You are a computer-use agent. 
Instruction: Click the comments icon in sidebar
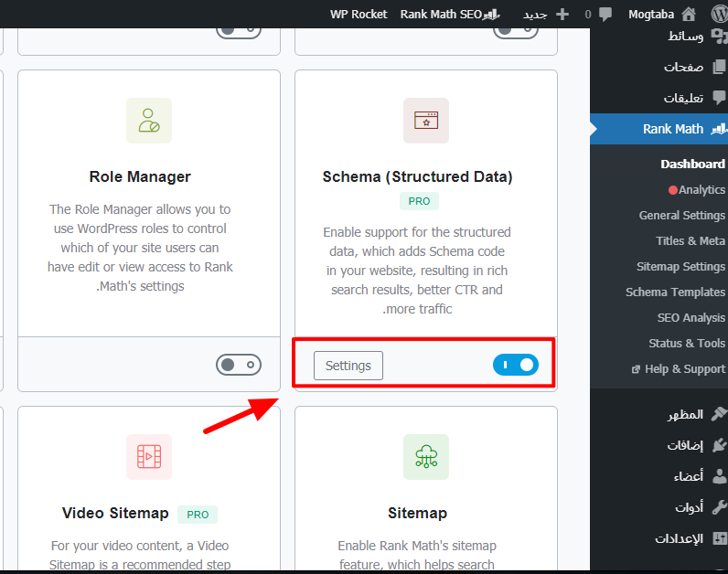719,98
